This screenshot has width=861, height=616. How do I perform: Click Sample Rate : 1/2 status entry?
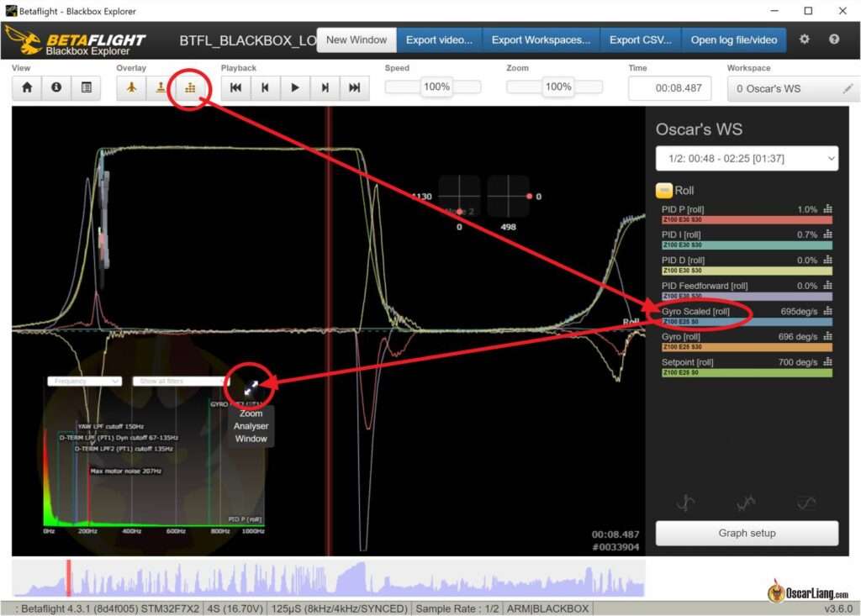point(457,608)
